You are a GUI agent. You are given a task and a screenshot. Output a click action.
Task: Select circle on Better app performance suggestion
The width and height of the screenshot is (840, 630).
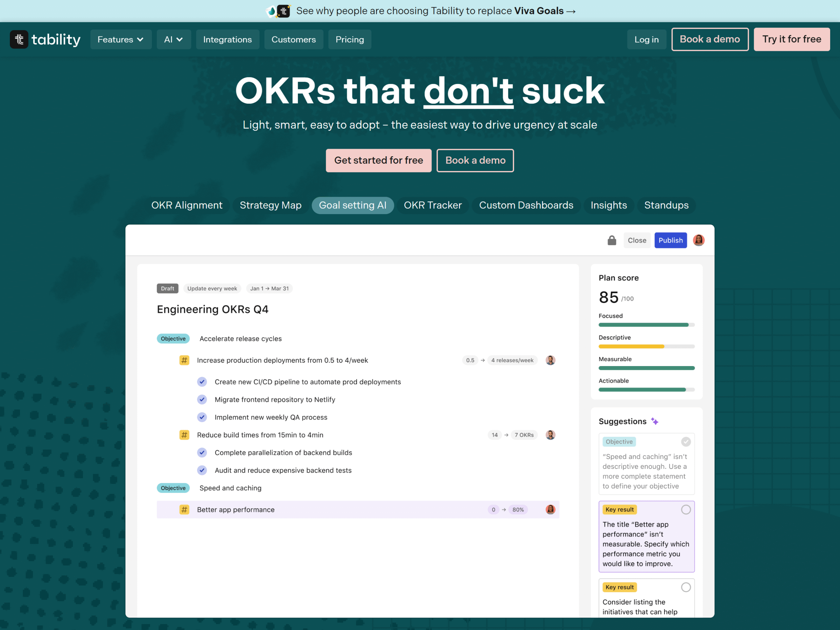tap(685, 510)
